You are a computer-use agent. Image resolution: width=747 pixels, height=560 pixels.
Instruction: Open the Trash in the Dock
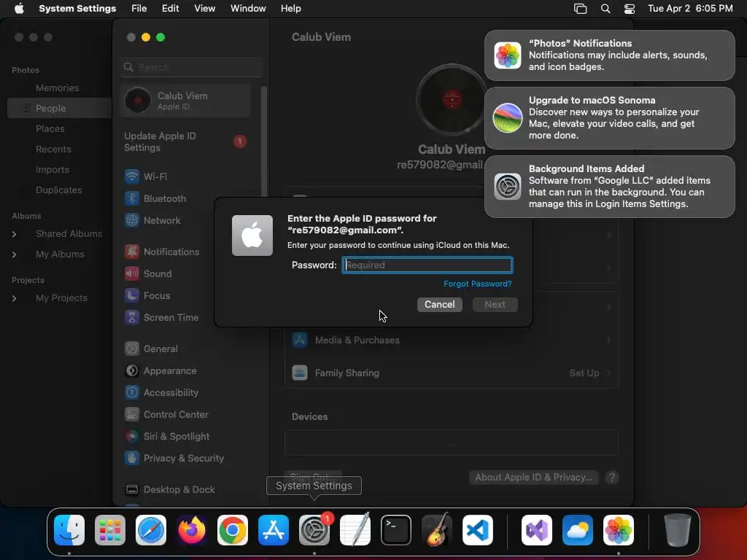(678, 530)
